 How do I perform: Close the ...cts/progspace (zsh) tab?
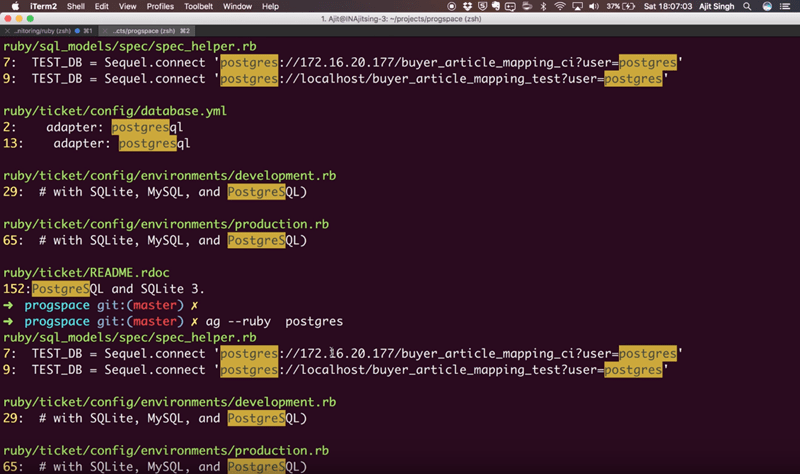(x=105, y=31)
